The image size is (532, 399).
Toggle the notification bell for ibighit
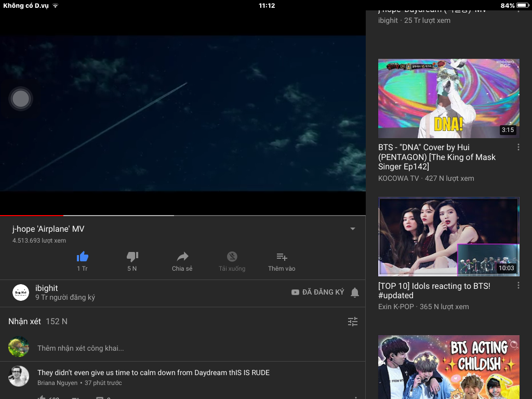point(355,292)
